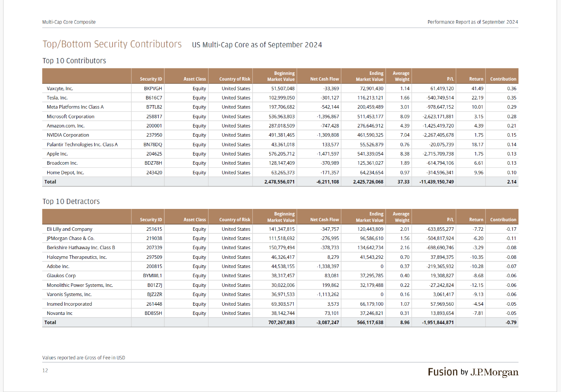
Task: Click the "Security ID" header in the detractors table
Action: pyautogui.click(x=151, y=220)
